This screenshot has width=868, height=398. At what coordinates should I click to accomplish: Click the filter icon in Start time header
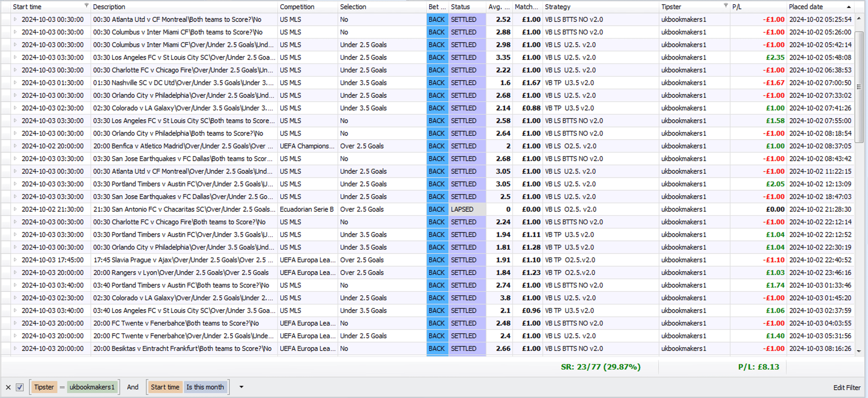pyautogui.click(x=86, y=5)
